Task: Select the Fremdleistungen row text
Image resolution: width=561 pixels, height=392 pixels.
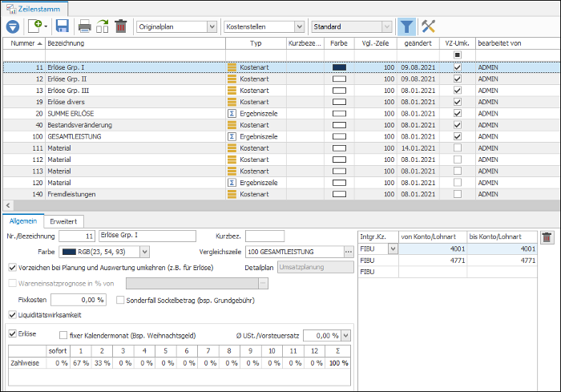Action: [71, 194]
